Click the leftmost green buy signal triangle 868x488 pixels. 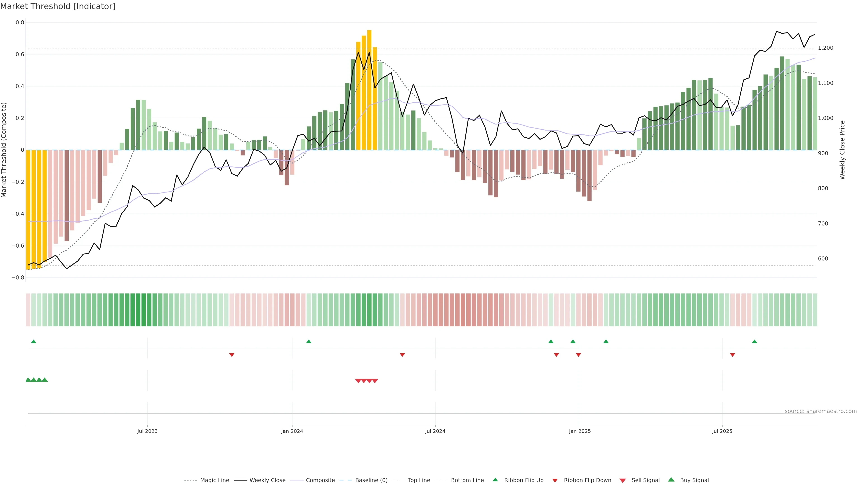click(x=28, y=380)
